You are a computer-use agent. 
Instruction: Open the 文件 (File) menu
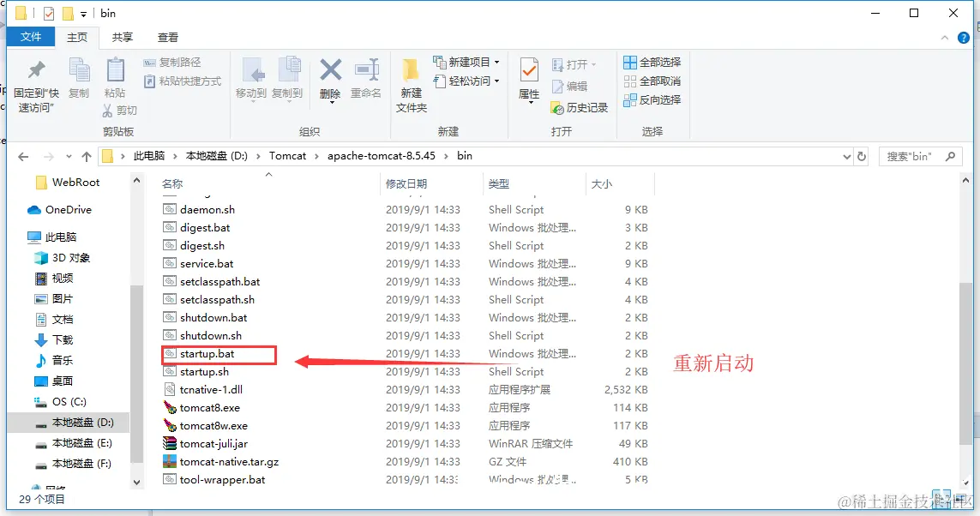tap(31, 37)
